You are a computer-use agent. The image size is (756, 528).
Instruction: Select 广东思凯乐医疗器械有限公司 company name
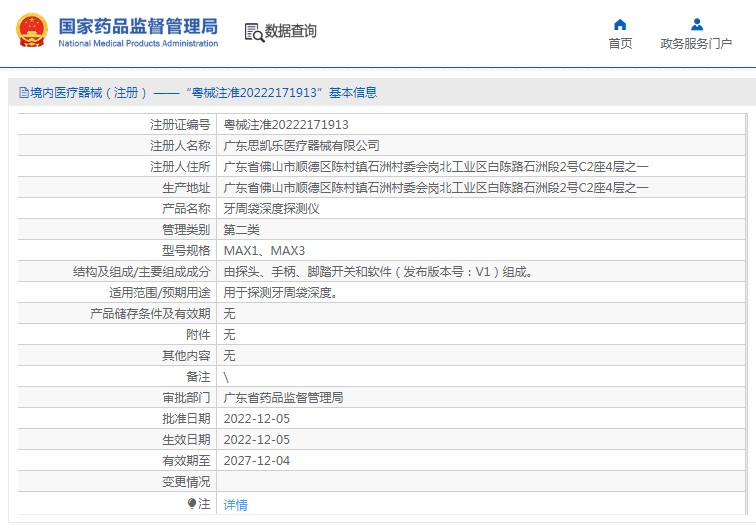pyautogui.click(x=301, y=146)
